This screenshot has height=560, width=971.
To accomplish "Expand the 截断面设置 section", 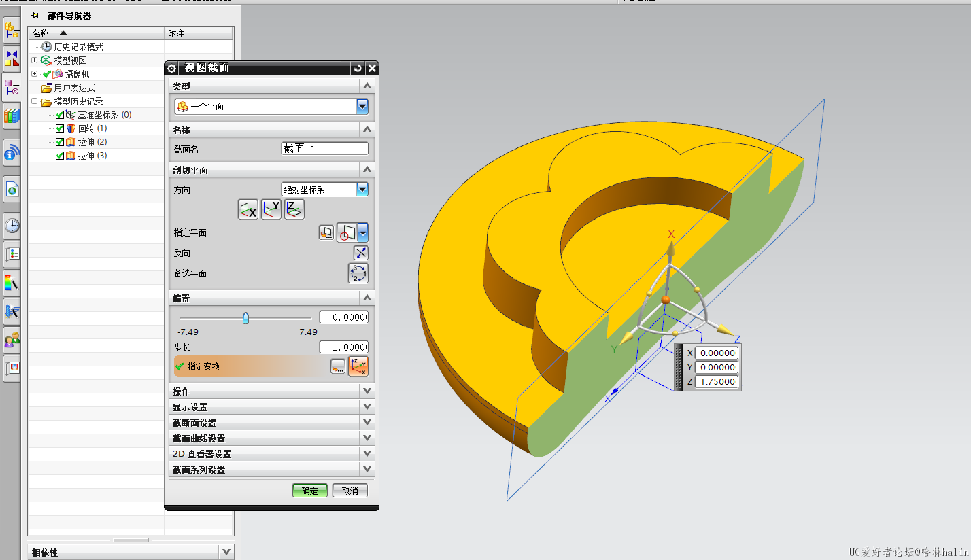I will (x=367, y=422).
